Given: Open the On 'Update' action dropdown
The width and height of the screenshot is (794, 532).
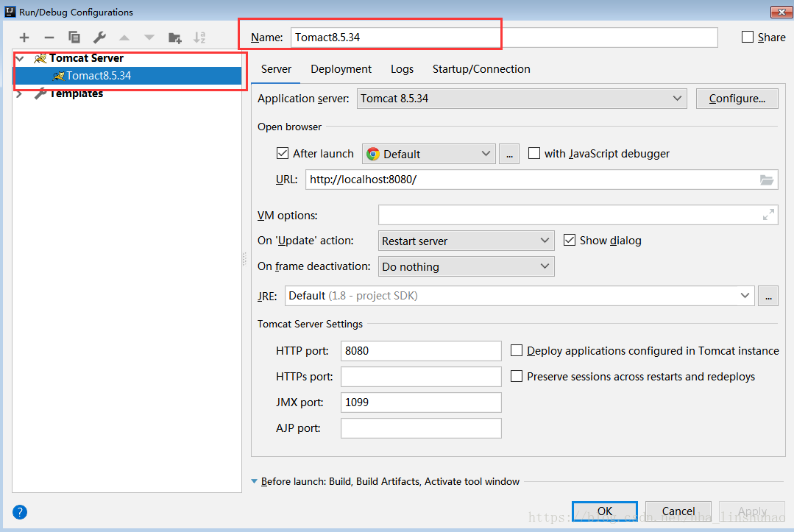Looking at the screenshot, I should pyautogui.click(x=466, y=241).
